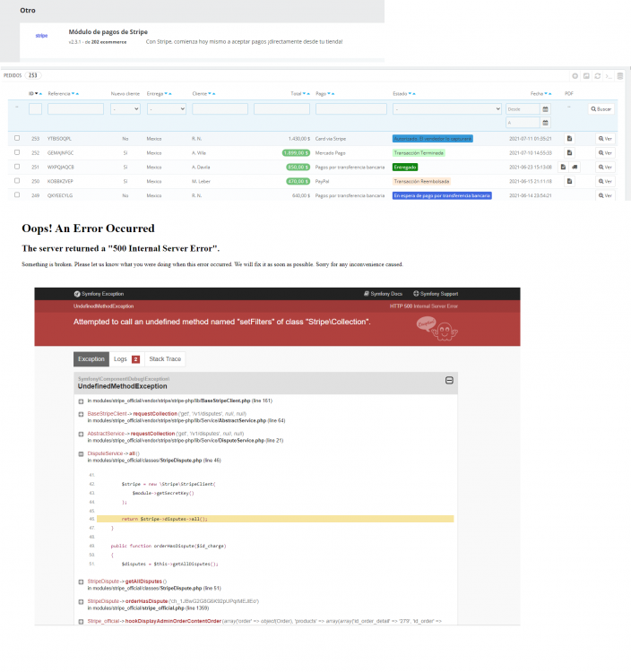The width and height of the screenshot is (631, 672).
Task: Click the Transacción Terminada status badge
Action: pyautogui.click(x=419, y=153)
